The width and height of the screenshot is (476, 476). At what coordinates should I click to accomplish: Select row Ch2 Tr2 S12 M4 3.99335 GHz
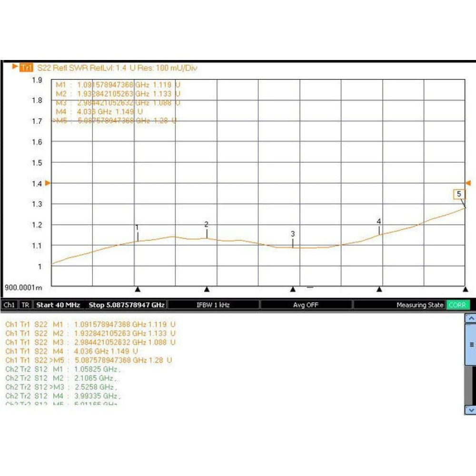pos(63,396)
